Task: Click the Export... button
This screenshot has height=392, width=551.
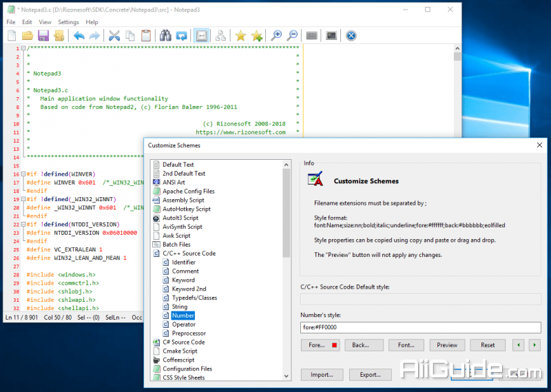Action: (371, 375)
